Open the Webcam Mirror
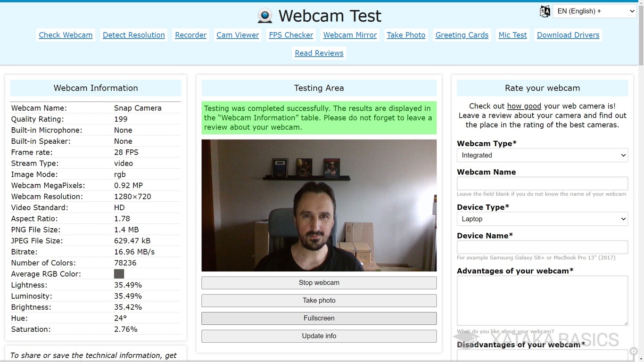The image size is (644, 362). click(x=349, y=35)
